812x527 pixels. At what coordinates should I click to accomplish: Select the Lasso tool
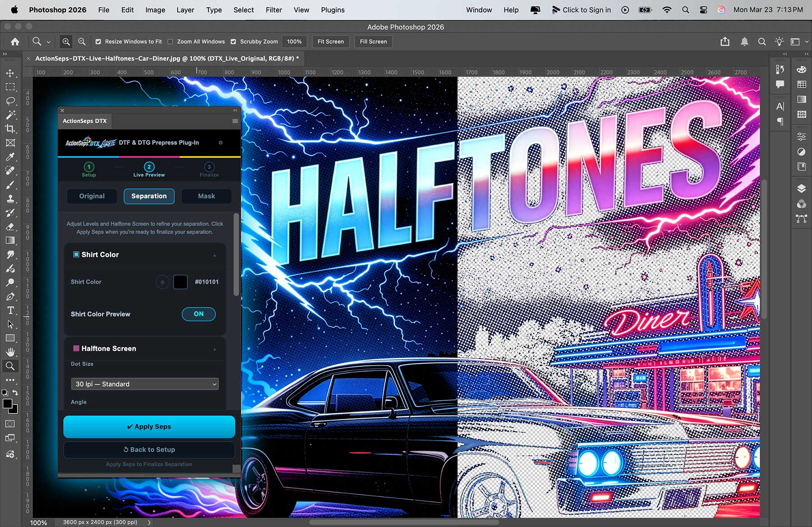click(10, 101)
